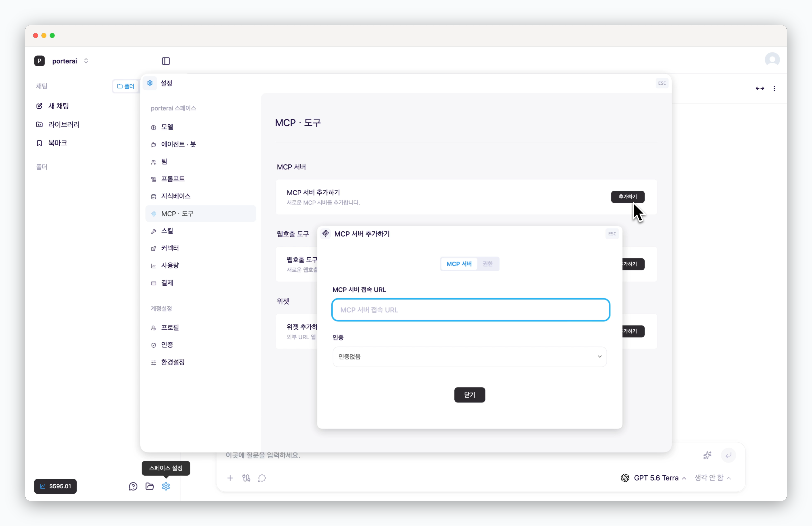Screen dimensions: 812x526
Task: Switch to the MCP 서버 tab
Action: [459, 264]
